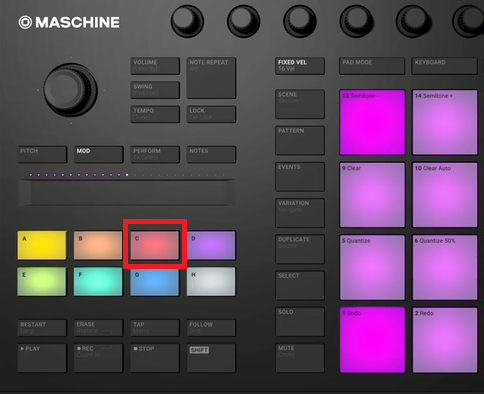Viewport: 484px width, 394px height.
Task: Click the MASCHINE logo
Action: coord(69,22)
